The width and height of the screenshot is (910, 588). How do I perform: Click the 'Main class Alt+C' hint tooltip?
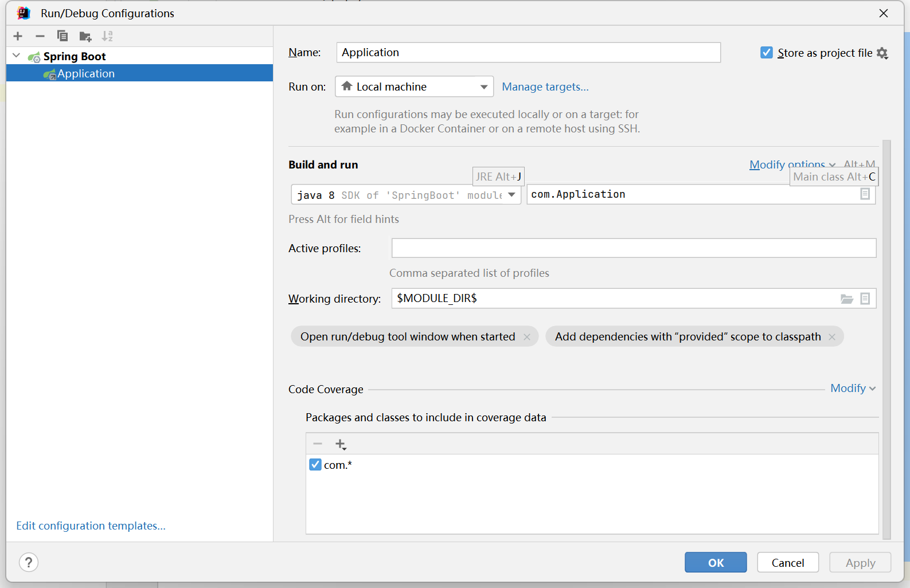(x=834, y=177)
